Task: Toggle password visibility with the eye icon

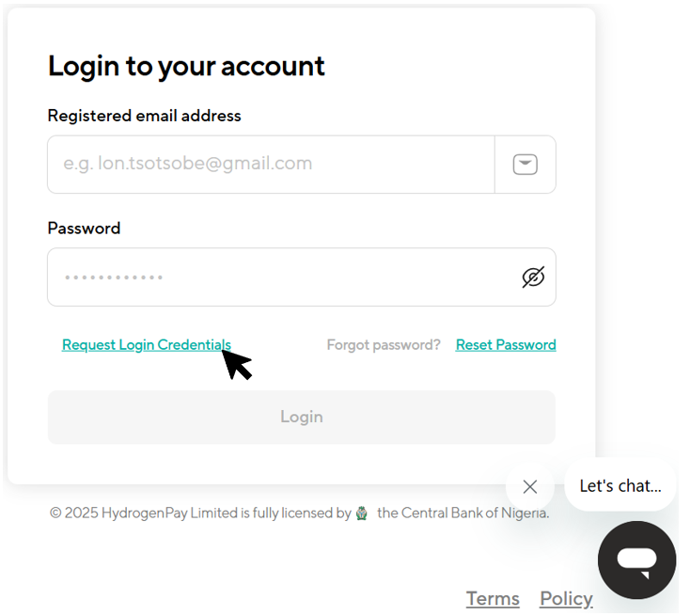Action: pyautogui.click(x=533, y=276)
